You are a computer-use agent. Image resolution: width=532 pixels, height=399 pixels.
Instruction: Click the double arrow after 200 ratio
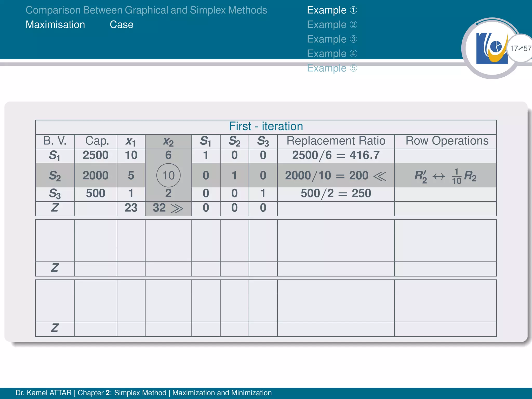coord(380,176)
